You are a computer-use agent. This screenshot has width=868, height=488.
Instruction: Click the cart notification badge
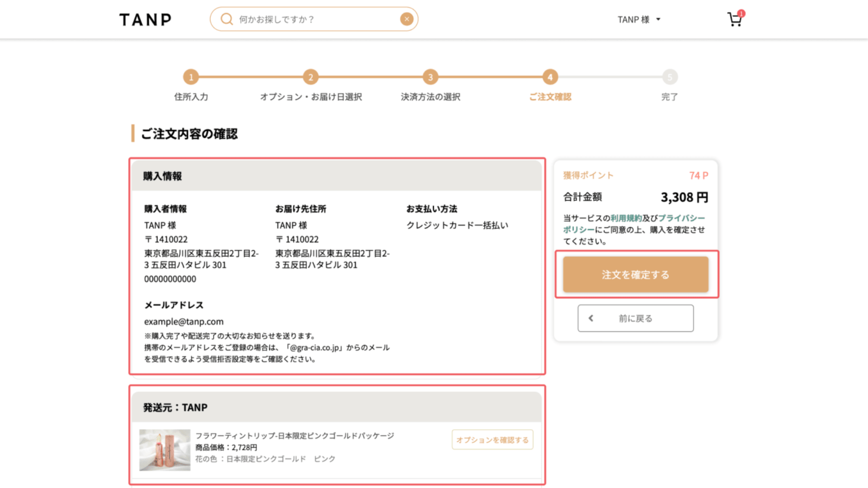[x=741, y=14]
